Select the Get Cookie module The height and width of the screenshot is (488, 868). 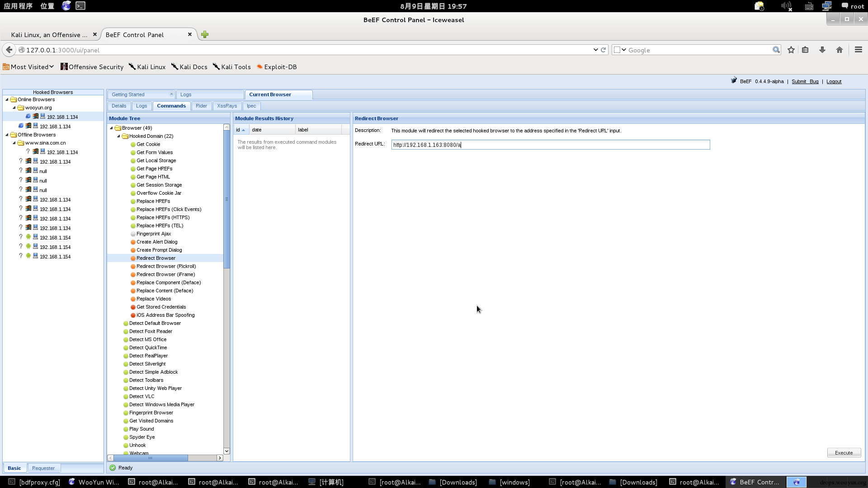148,144
